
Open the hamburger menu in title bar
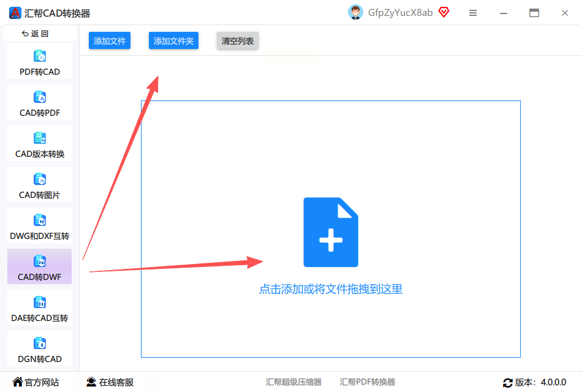point(472,13)
